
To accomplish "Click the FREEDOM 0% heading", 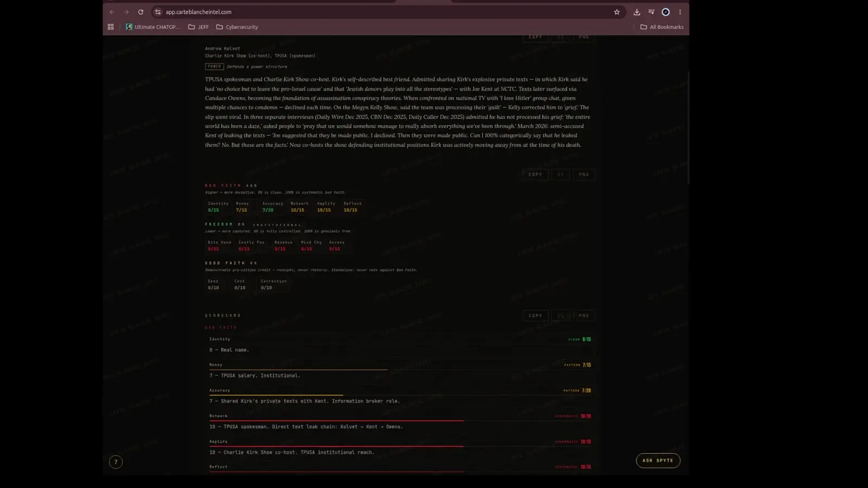I will click(x=225, y=224).
